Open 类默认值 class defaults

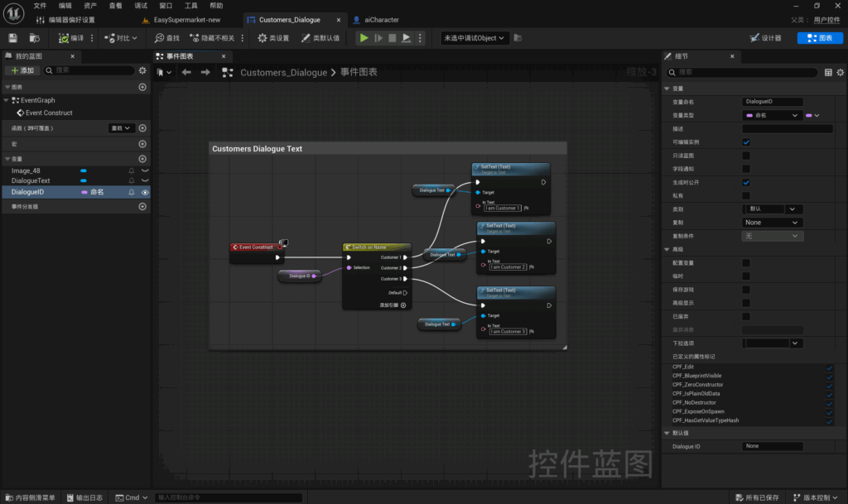[320, 38]
